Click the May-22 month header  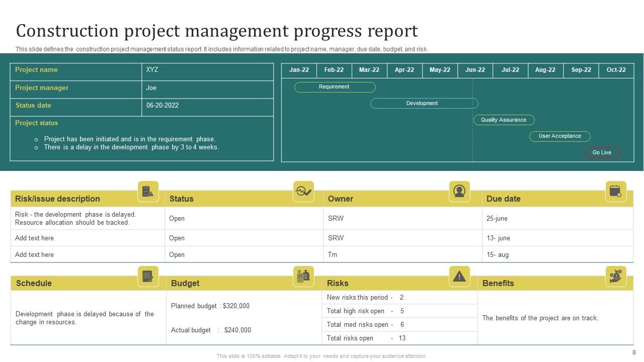[x=440, y=70]
